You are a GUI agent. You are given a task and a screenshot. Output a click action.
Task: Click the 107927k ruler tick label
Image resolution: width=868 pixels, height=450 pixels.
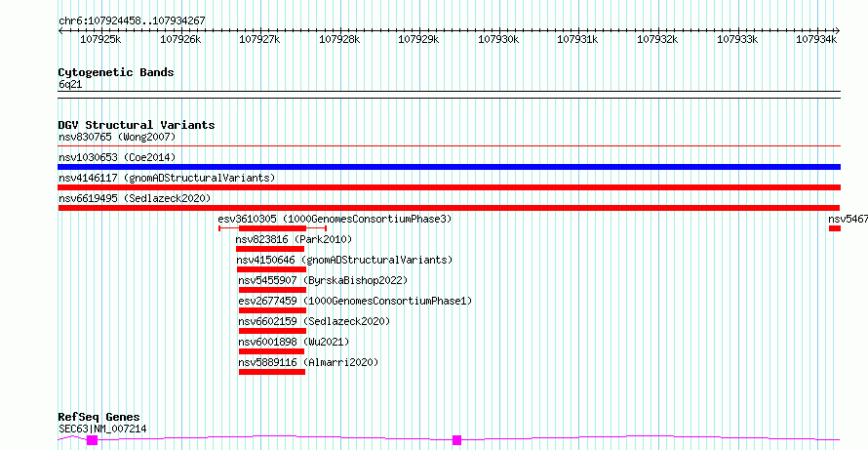[x=259, y=39]
